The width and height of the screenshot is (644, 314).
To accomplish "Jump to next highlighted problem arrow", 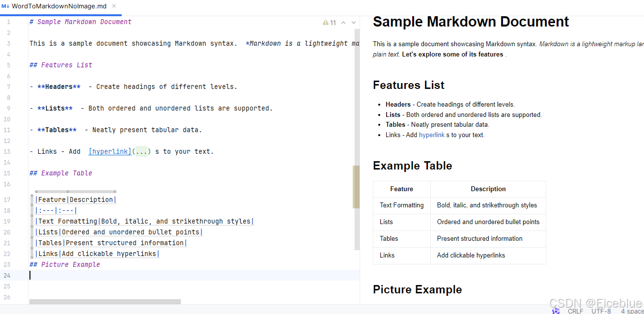I will [x=354, y=23].
